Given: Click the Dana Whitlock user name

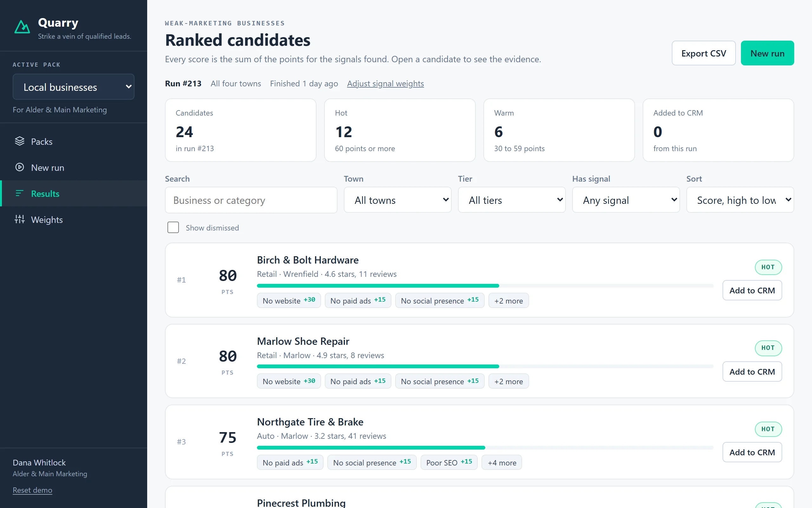Looking at the screenshot, I should [x=39, y=462].
